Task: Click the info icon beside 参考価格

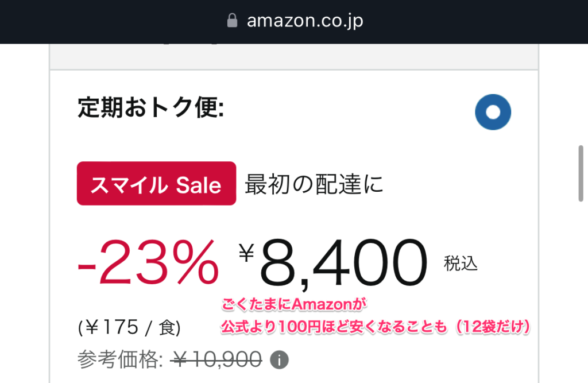Action: click(279, 361)
